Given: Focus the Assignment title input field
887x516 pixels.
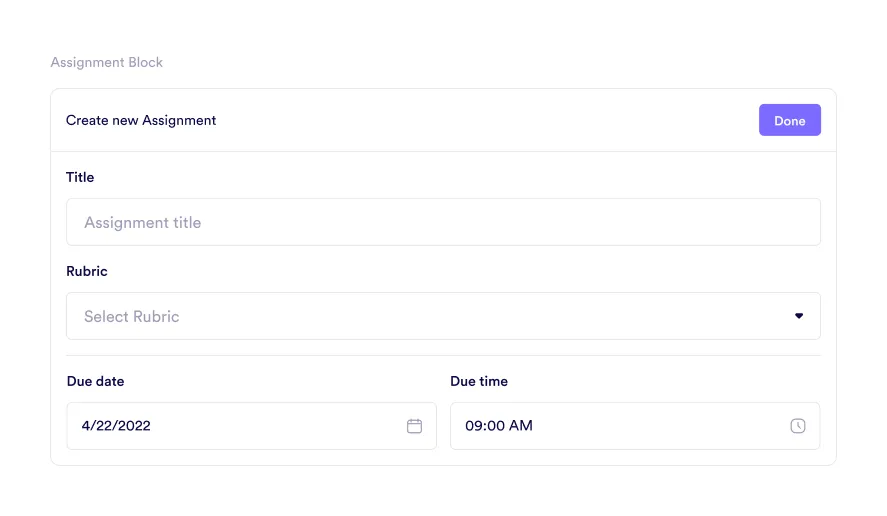Looking at the screenshot, I should (442, 222).
